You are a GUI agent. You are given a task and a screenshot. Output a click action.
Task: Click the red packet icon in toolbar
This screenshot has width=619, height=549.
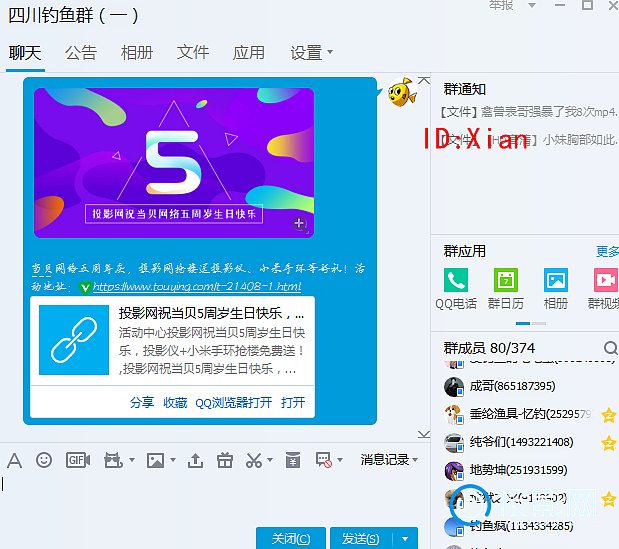[293, 460]
